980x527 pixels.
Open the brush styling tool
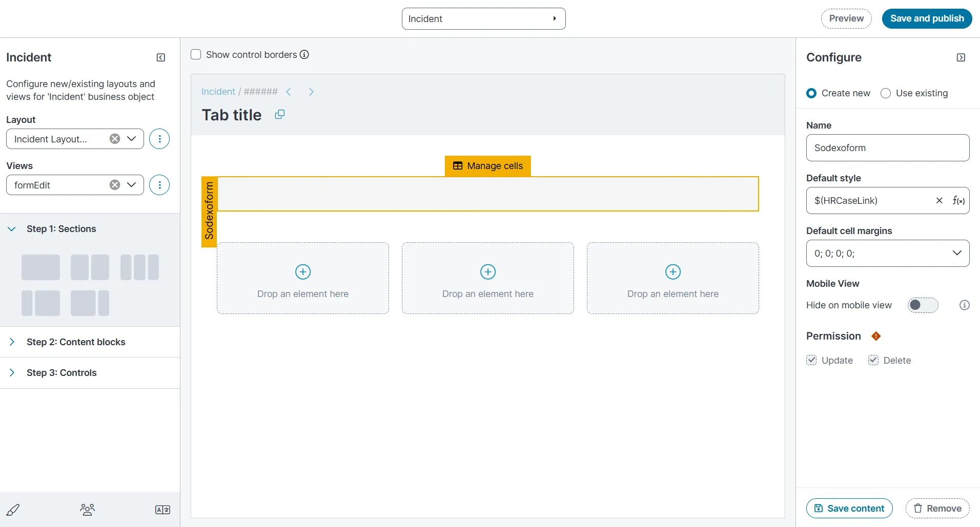pos(13,510)
